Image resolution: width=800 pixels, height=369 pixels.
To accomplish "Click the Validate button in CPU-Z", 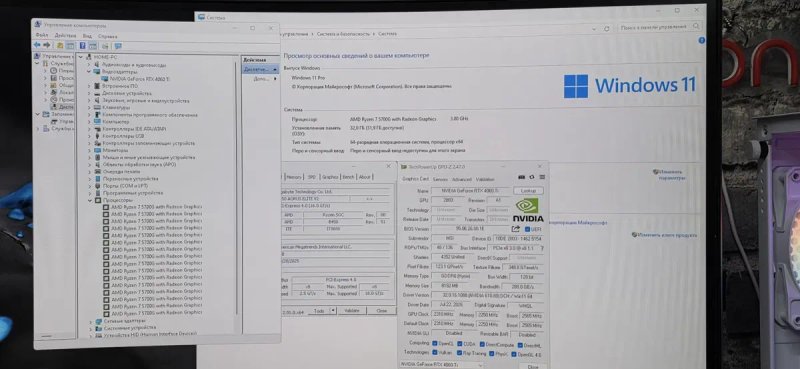I will tap(352, 310).
